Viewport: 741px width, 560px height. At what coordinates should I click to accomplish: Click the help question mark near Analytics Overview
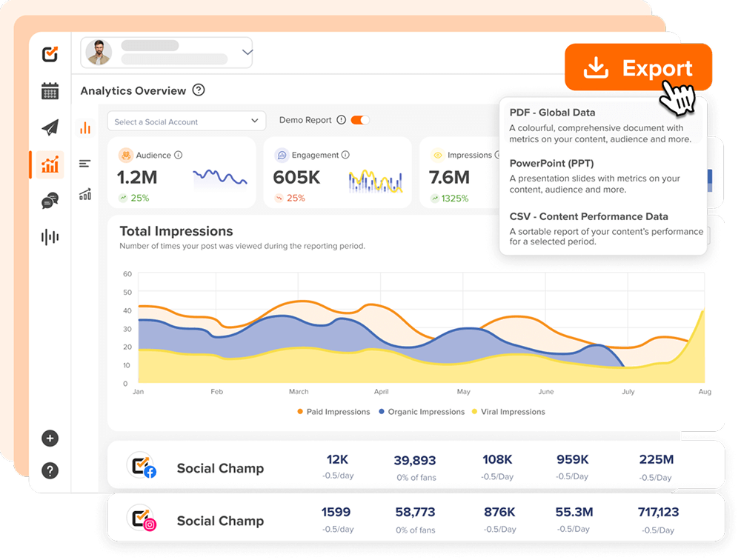(198, 90)
